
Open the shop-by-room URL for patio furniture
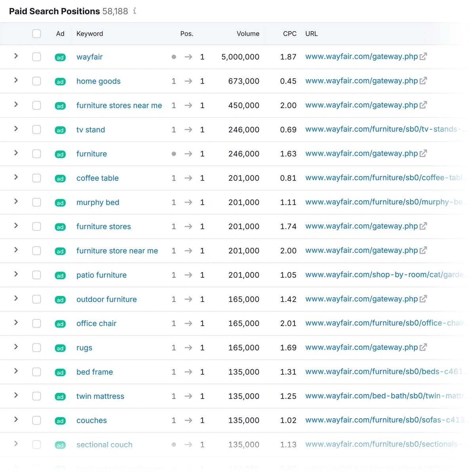pyautogui.click(x=384, y=275)
